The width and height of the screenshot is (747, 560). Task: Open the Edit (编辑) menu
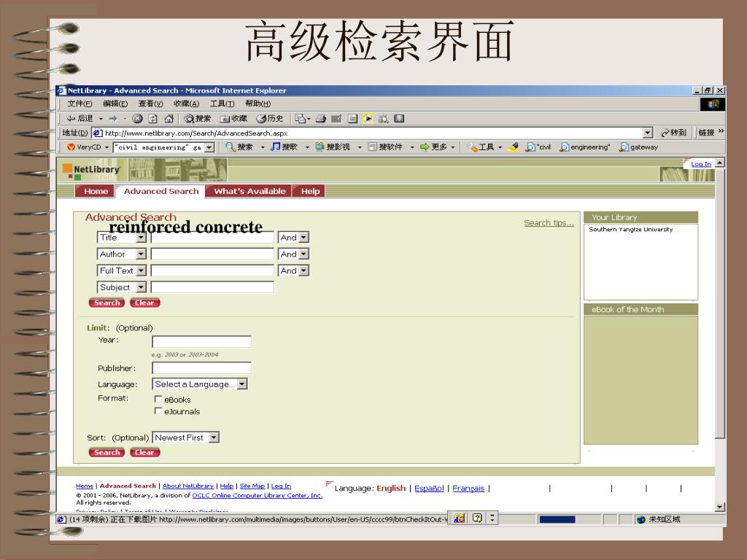click(x=115, y=104)
